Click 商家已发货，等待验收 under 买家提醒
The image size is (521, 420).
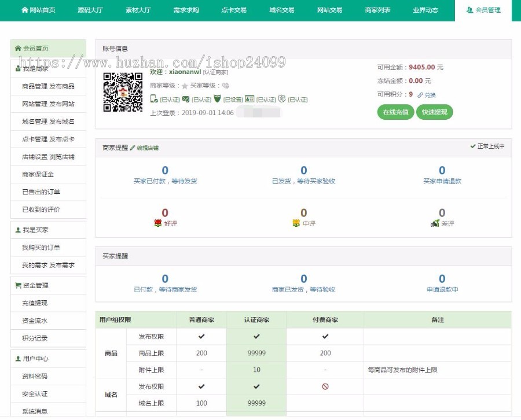pos(304,289)
